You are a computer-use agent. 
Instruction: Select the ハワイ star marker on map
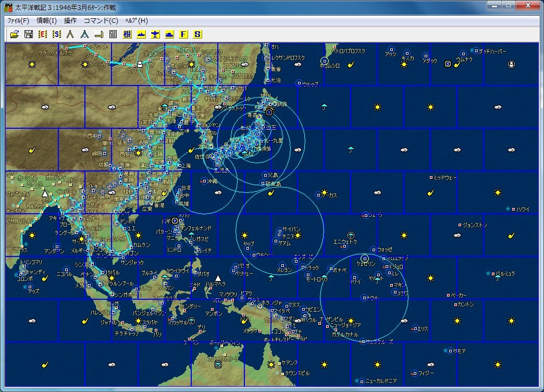508,209
